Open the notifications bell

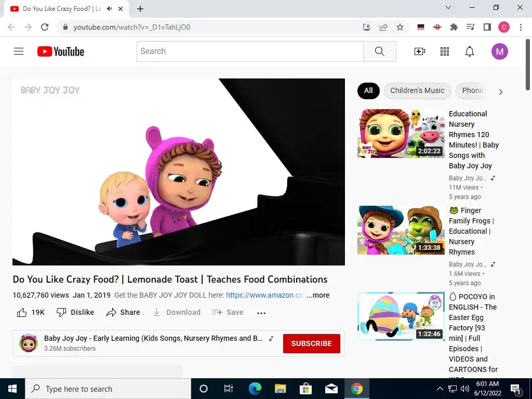coord(470,51)
